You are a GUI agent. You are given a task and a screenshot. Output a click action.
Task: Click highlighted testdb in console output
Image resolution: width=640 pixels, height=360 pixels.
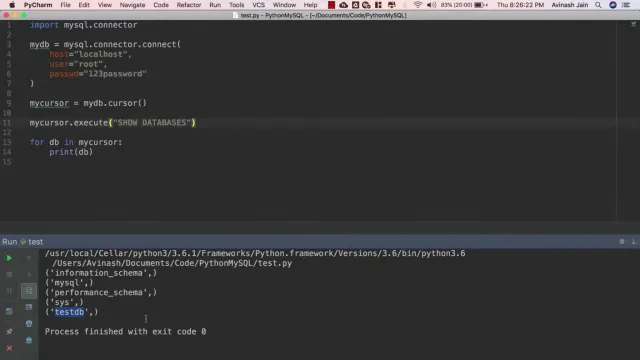pos(69,312)
